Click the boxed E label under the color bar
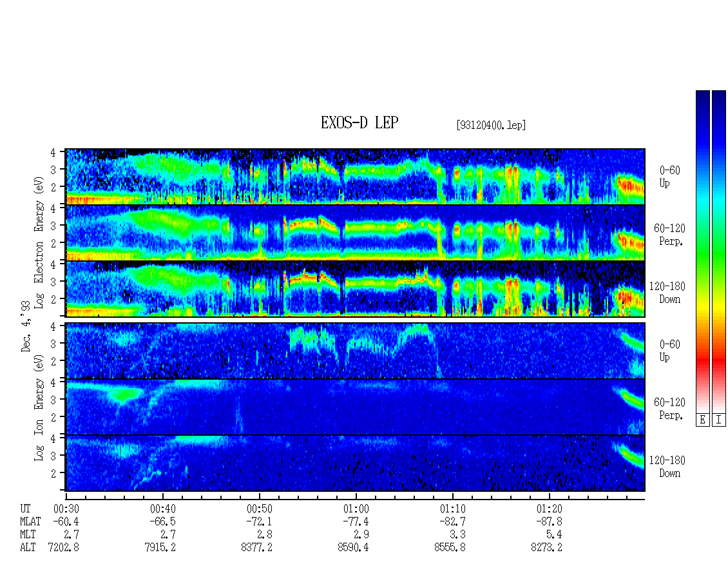 pos(702,420)
